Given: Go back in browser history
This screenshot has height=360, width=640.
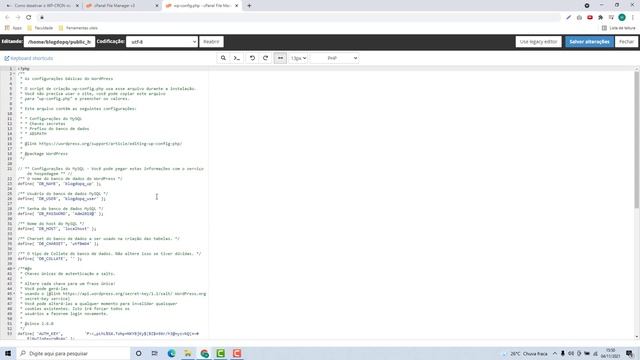Looking at the screenshot, I should [7, 17].
